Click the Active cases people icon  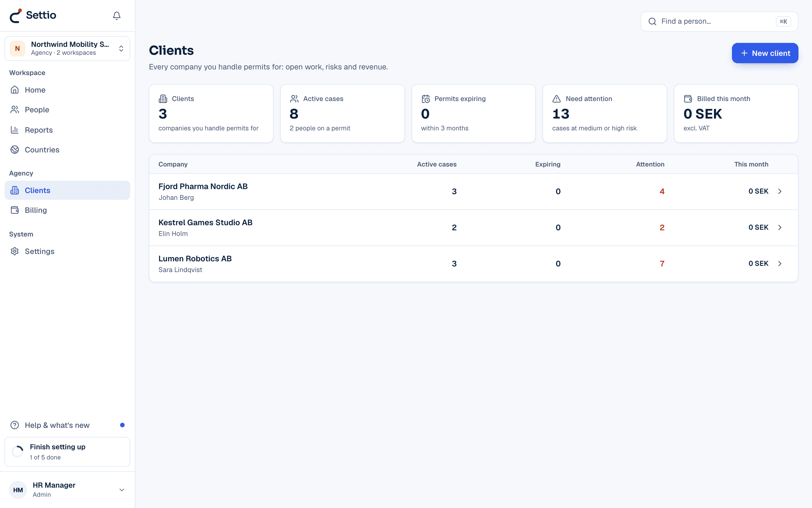(x=294, y=99)
